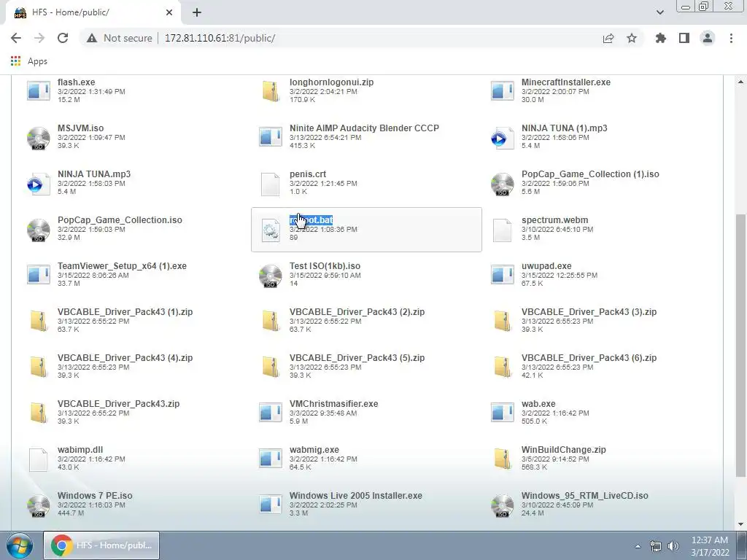Click the longhornlogonui.zip archive icon

click(271, 91)
